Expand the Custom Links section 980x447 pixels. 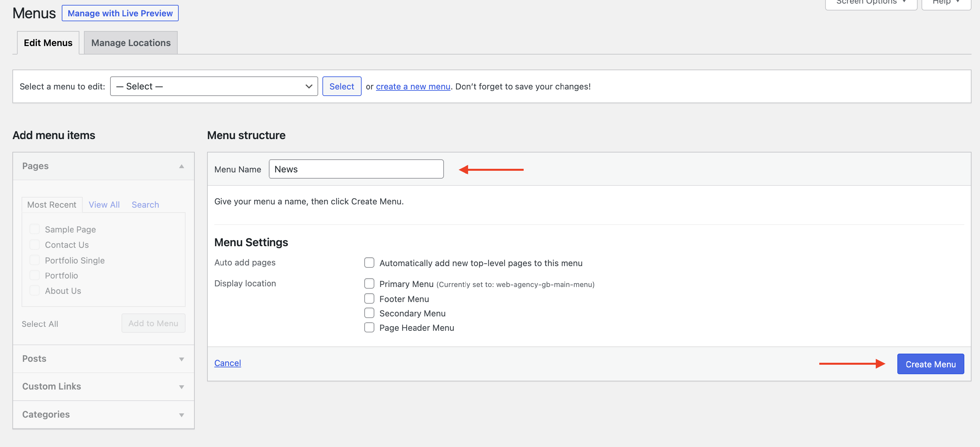[182, 387]
